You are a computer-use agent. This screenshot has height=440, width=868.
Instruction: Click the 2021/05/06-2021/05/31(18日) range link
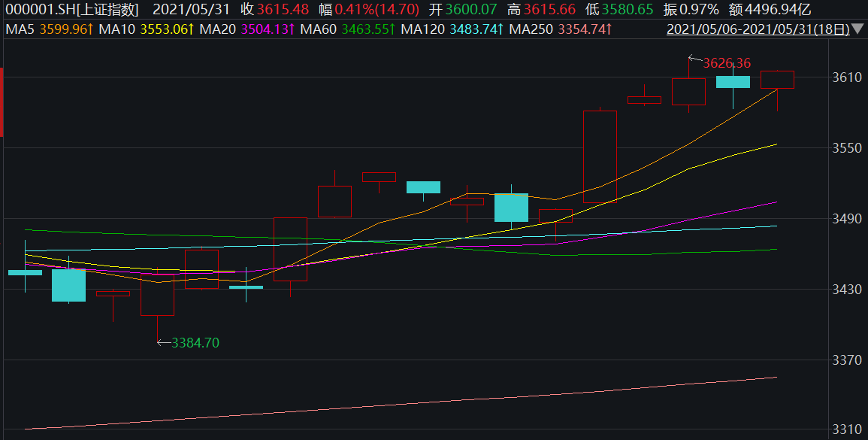(x=758, y=29)
